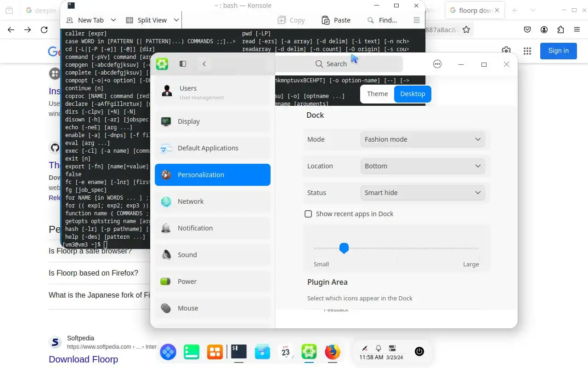
Task: Select Default Applications in sidebar
Action: point(212,148)
